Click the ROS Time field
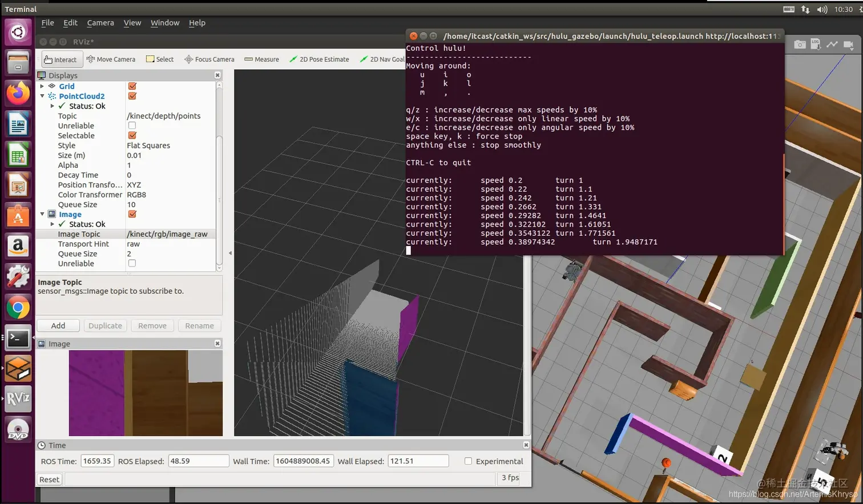This screenshot has height=504, width=863. (x=97, y=461)
